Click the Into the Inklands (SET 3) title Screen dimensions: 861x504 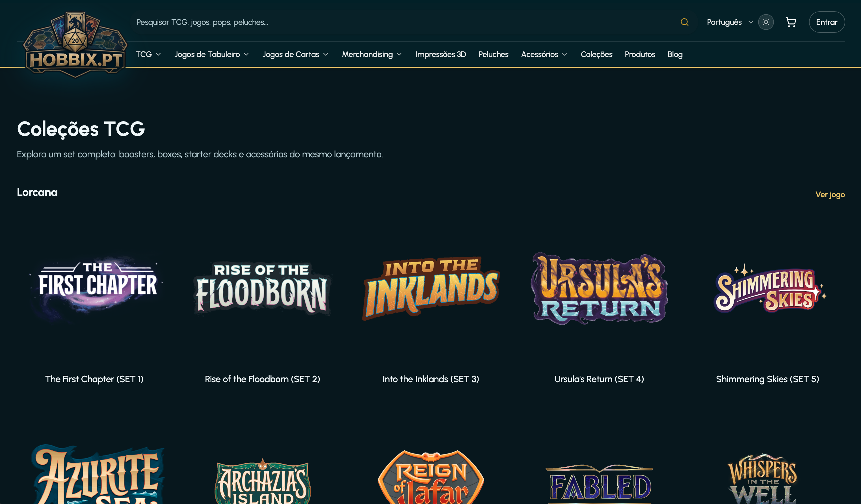[430, 379]
